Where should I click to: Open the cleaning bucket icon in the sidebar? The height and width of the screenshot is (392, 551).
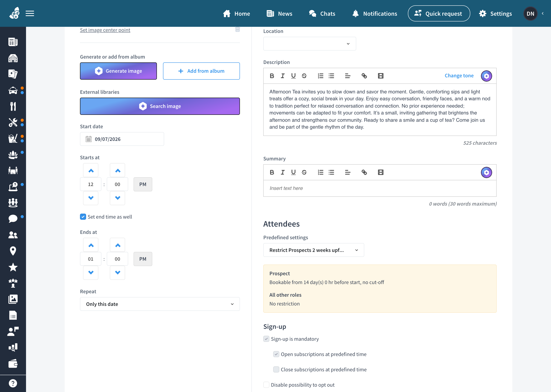[13, 138]
